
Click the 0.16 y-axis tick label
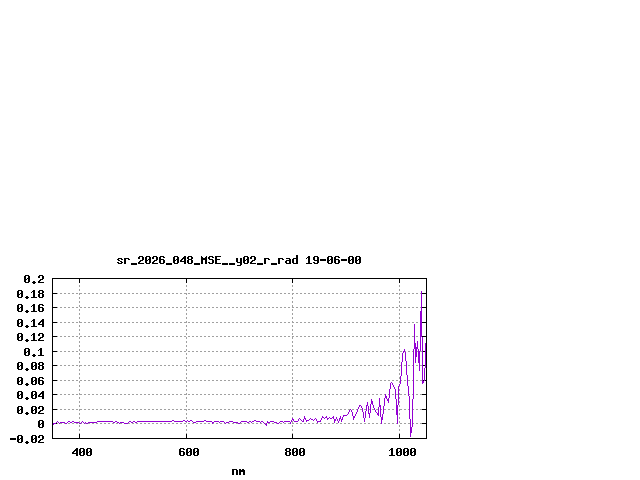30,308
